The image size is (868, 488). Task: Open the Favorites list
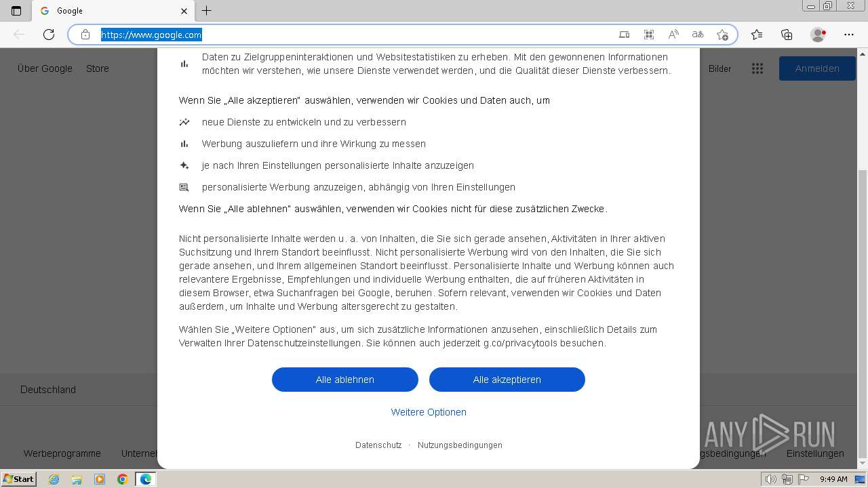click(757, 35)
